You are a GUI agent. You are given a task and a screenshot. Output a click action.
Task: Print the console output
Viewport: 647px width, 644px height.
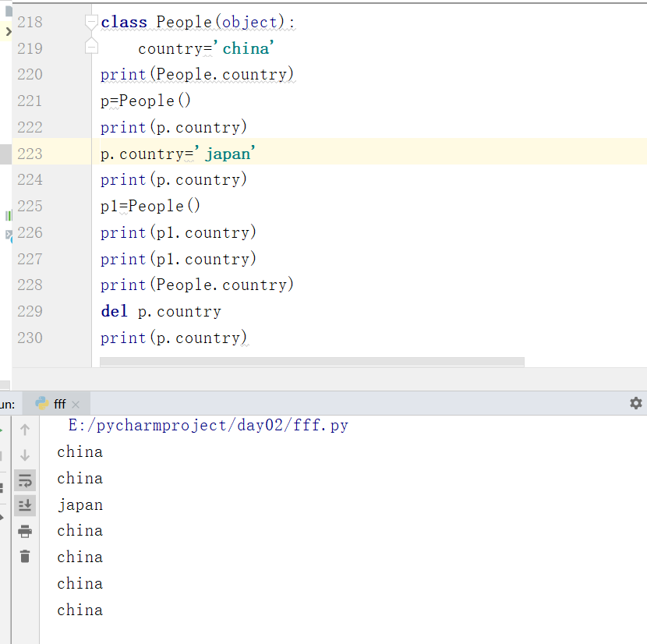25,531
